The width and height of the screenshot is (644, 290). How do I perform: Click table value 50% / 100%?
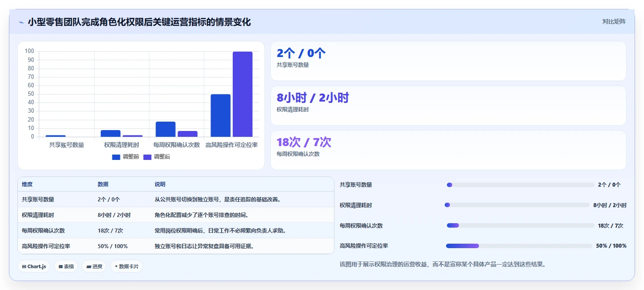coord(113,246)
